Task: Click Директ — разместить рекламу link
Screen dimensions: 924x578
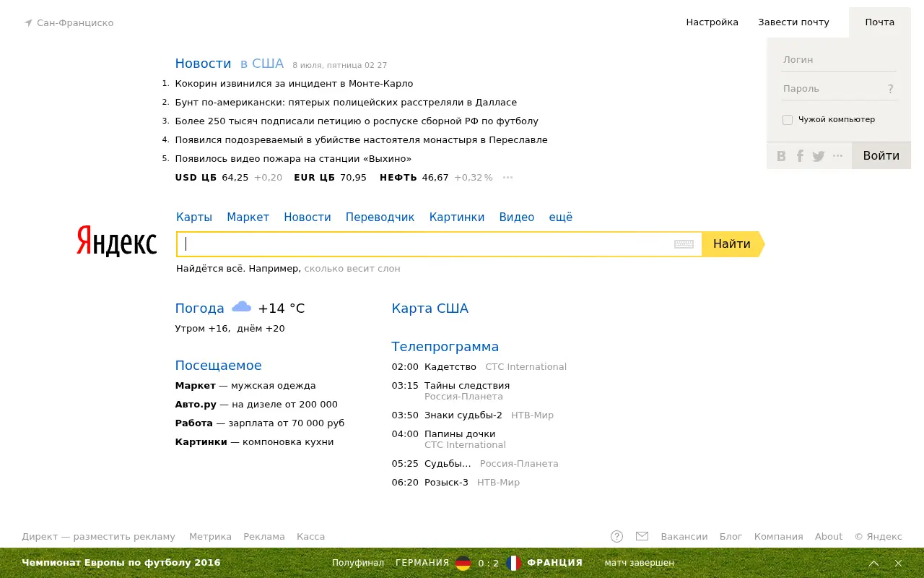Action: coord(98,537)
